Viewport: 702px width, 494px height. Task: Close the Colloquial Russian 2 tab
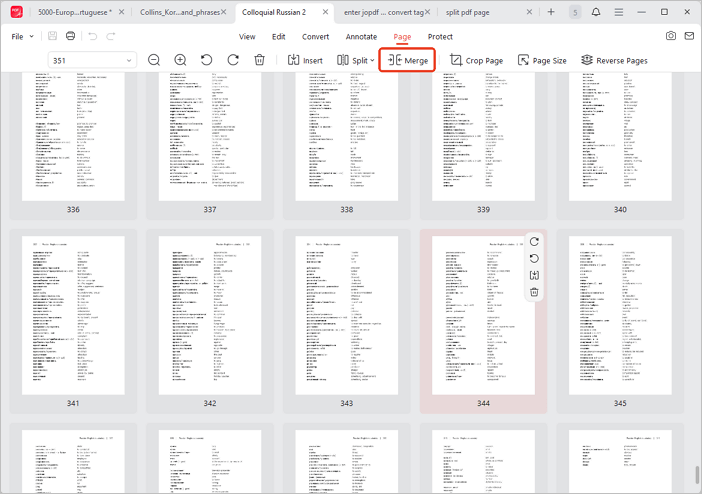(325, 12)
